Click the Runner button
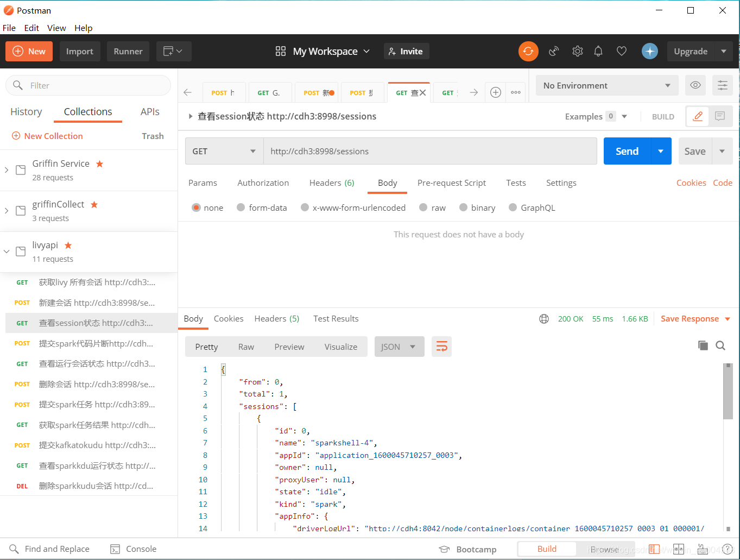Image resolution: width=740 pixels, height=560 pixels. click(x=128, y=51)
